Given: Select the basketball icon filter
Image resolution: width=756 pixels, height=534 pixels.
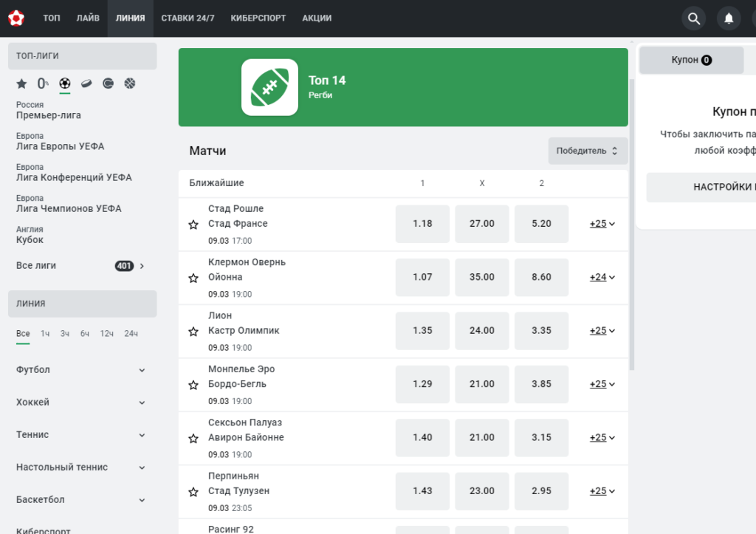Looking at the screenshot, I should tap(130, 83).
